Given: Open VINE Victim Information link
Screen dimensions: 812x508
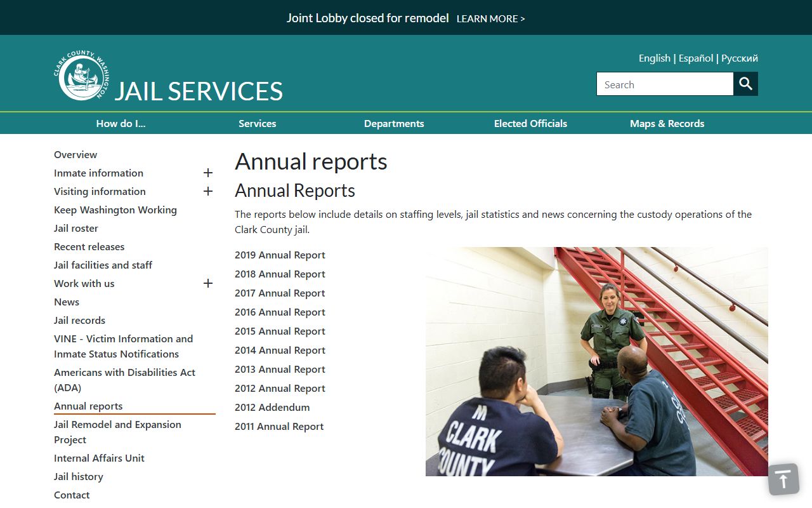Looking at the screenshot, I should coord(123,346).
